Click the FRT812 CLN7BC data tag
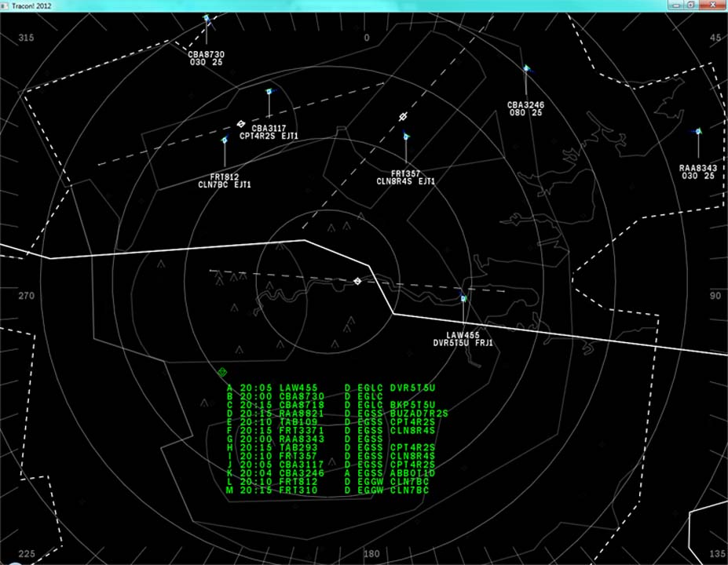The width and height of the screenshot is (728, 565). point(225,180)
